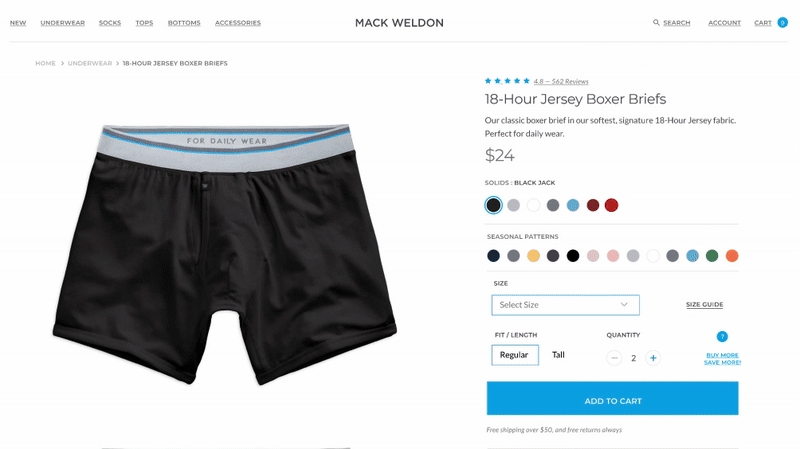
Task: Open the Size Guide link
Action: click(704, 305)
